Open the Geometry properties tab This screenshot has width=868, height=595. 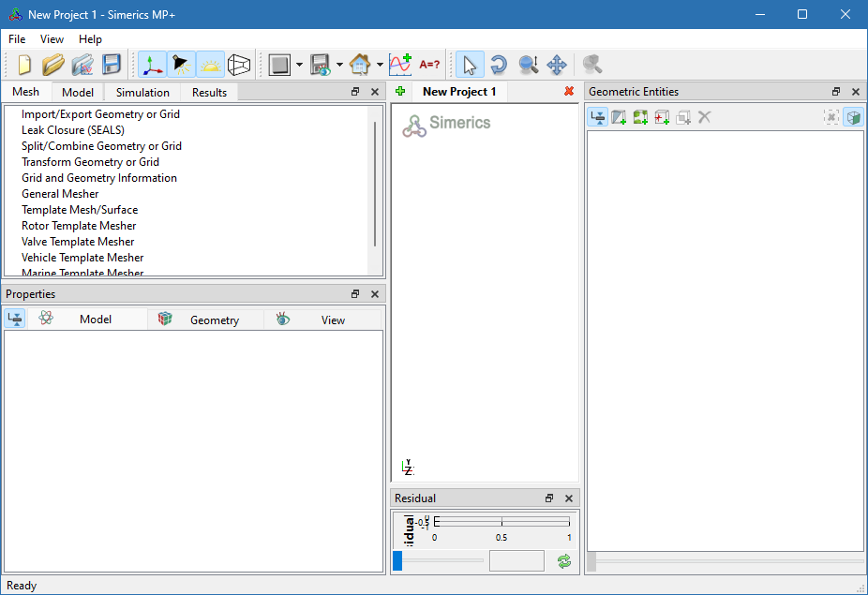tap(214, 320)
